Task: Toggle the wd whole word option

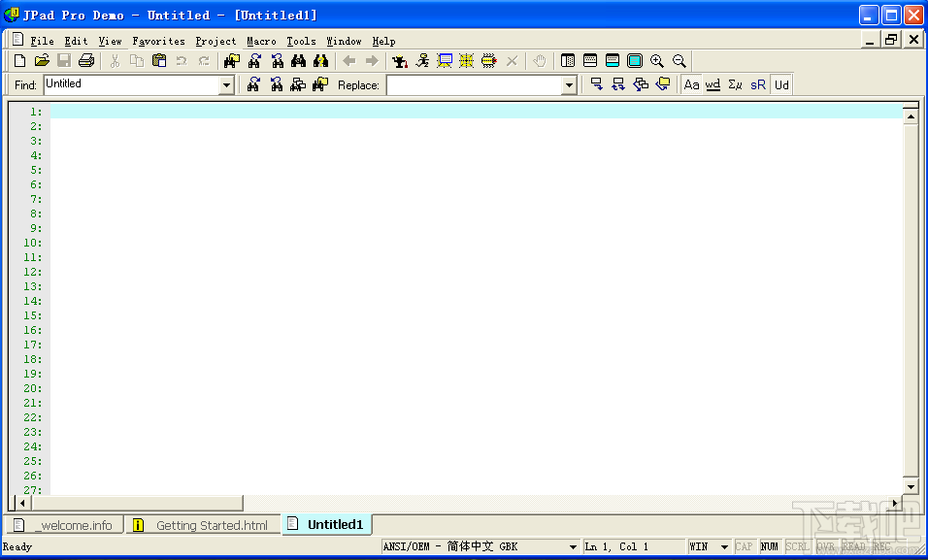Action: (x=713, y=84)
